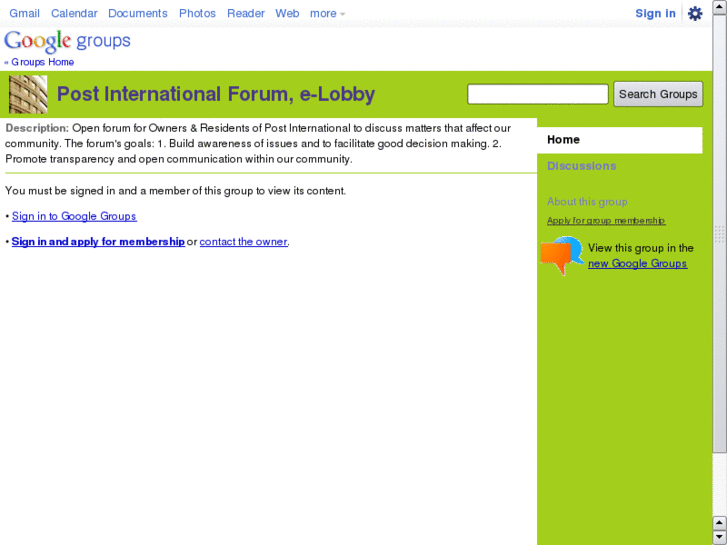The width and height of the screenshot is (727, 545).
Task: Open Documents from the top bar
Action: 138,13
